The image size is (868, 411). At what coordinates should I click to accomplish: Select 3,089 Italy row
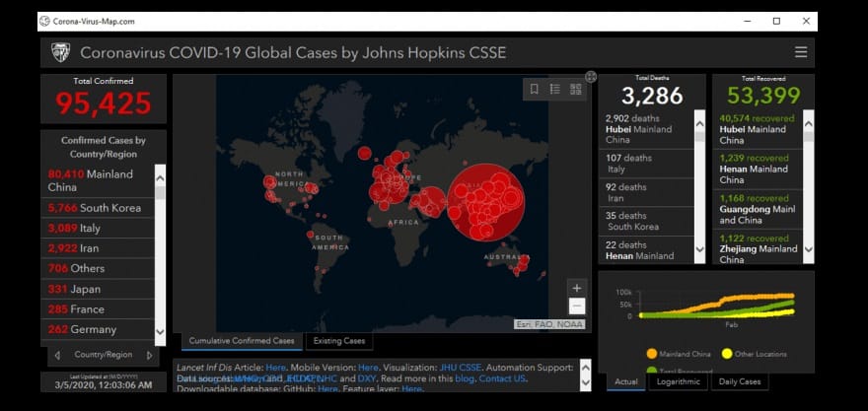pyautogui.click(x=98, y=228)
